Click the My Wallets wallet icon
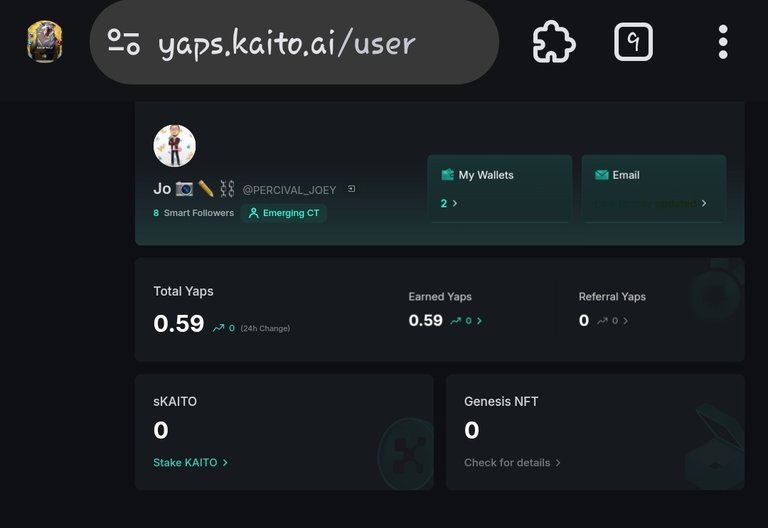This screenshot has width=768, height=528. point(447,175)
